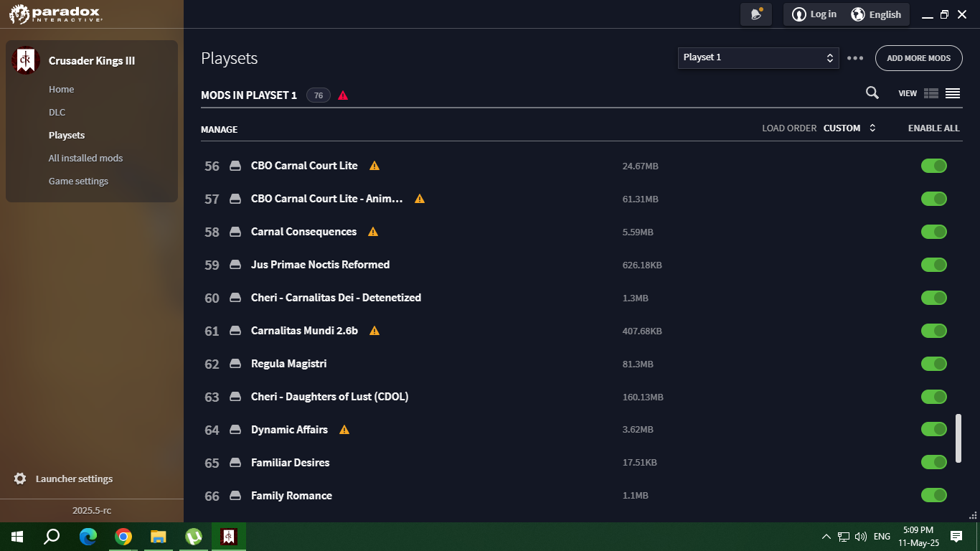
Task: Click the Log in button
Action: point(814,14)
